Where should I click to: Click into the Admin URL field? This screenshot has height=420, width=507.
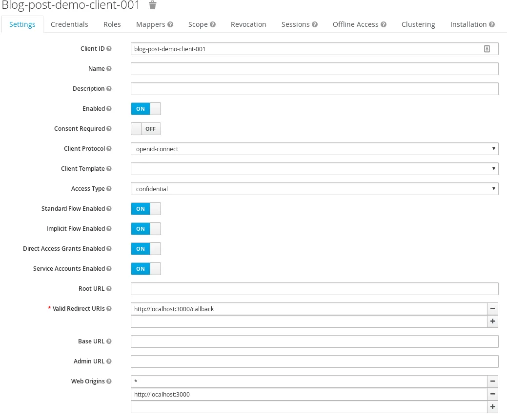click(x=315, y=361)
